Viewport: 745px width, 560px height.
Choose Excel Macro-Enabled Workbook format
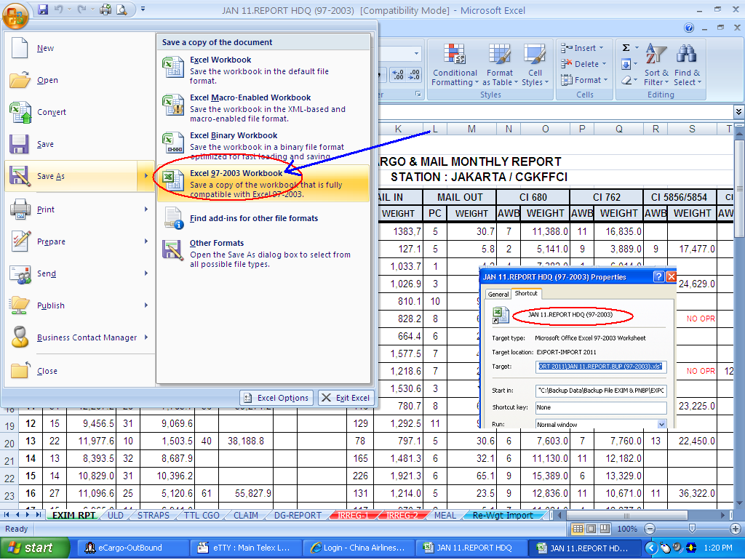(263, 108)
